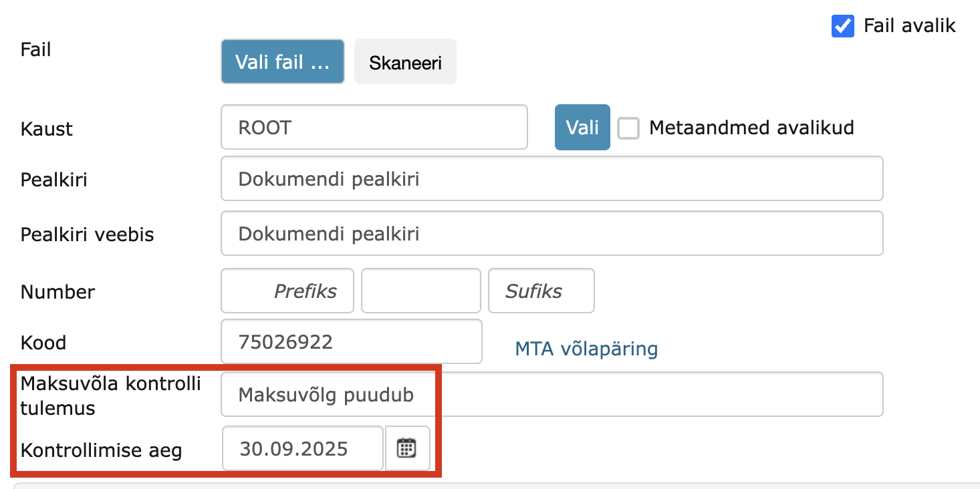Run the tax debt query via MTA võlapäring
The height and width of the screenshot is (489, 980).
point(586,349)
